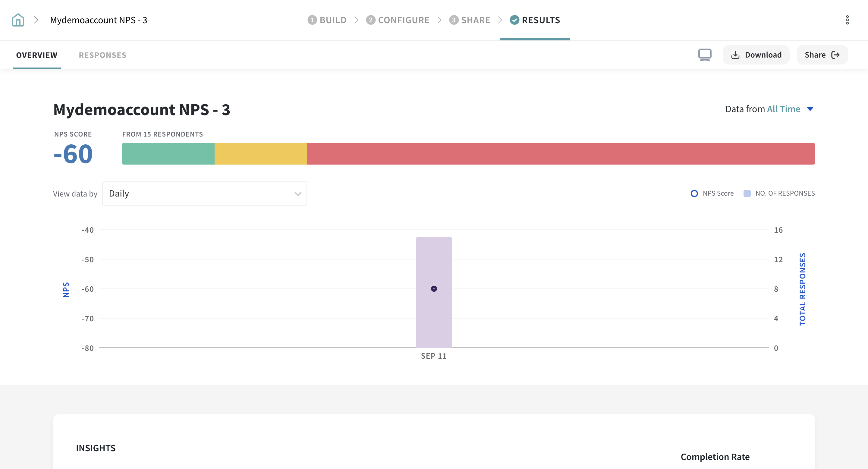This screenshot has height=469, width=868.
Task: Click the red detractors bar segment
Action: 560,154
